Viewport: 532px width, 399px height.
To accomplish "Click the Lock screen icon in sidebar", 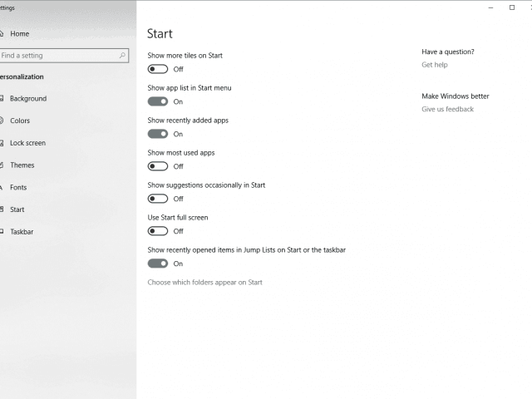I will pyautogui.click(x=2, y=143).
